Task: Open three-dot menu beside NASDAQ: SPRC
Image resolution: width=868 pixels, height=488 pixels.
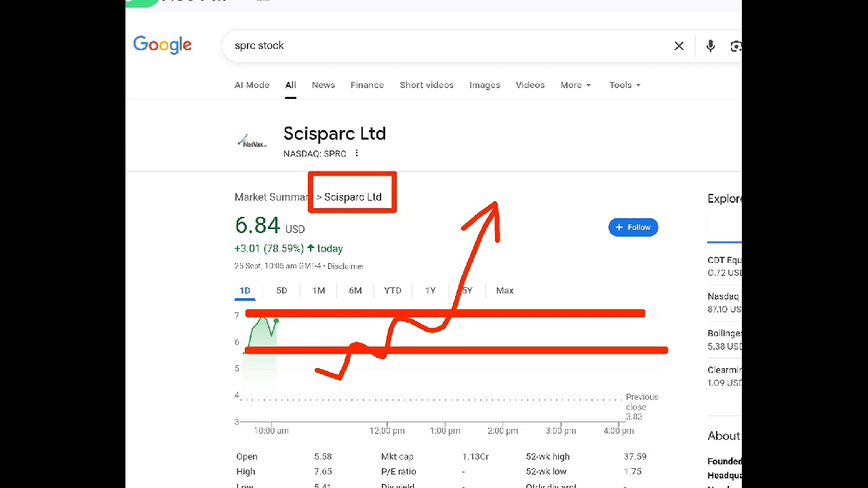Action: pos(357,153)
